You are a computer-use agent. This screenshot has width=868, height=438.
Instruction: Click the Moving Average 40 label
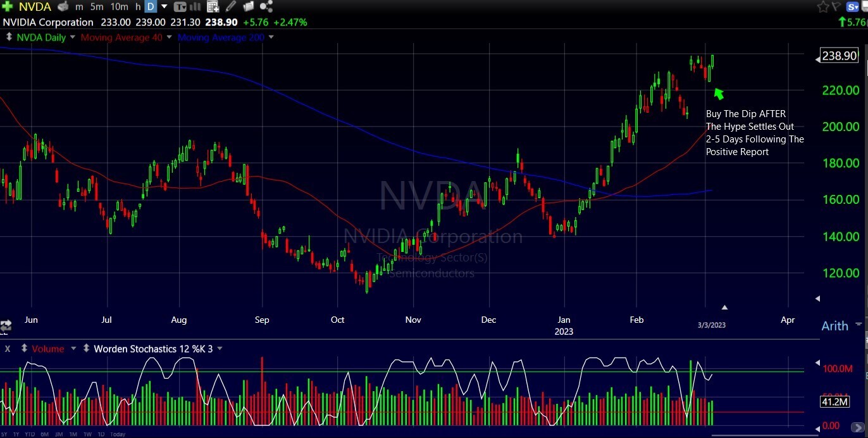[121, 37]
